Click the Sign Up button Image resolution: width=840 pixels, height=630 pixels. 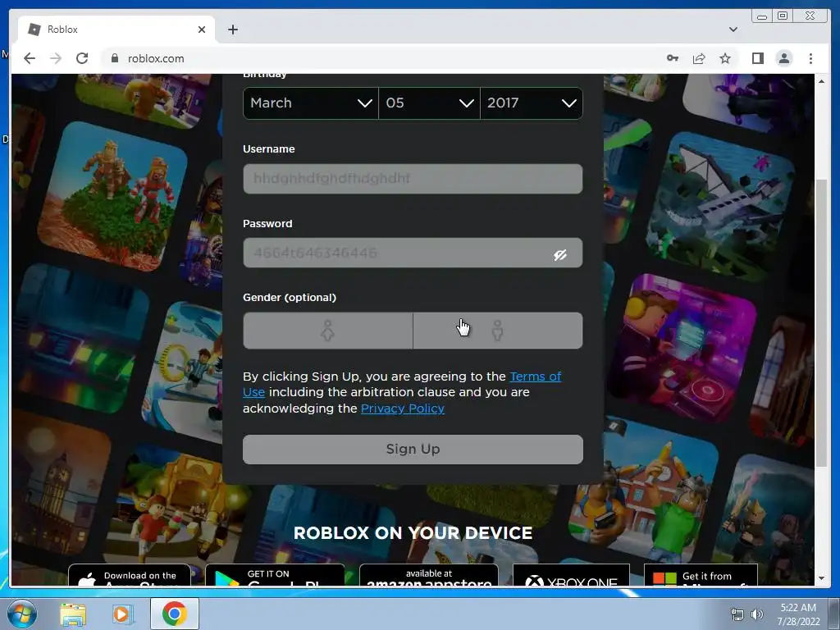click(413, 449)
